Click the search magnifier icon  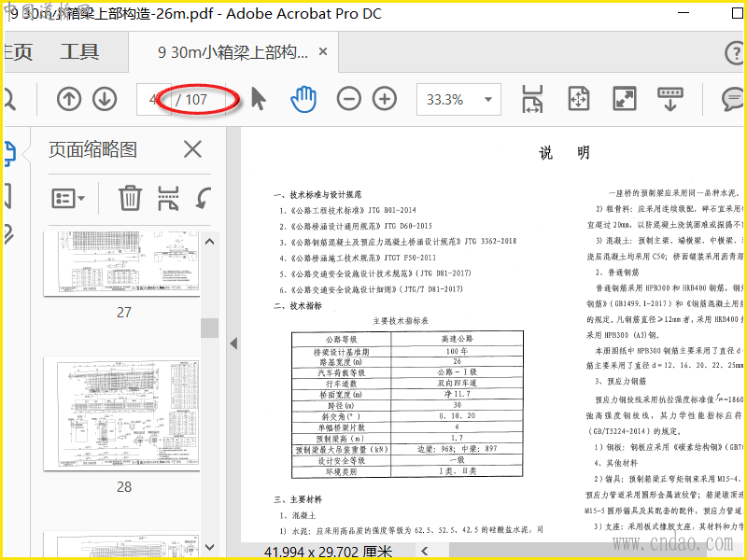point(9,99)
